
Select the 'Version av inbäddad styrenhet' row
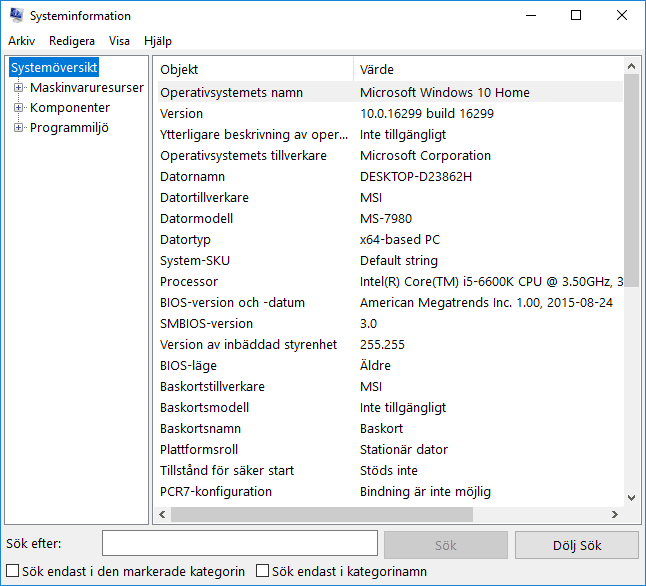(390, 345)
